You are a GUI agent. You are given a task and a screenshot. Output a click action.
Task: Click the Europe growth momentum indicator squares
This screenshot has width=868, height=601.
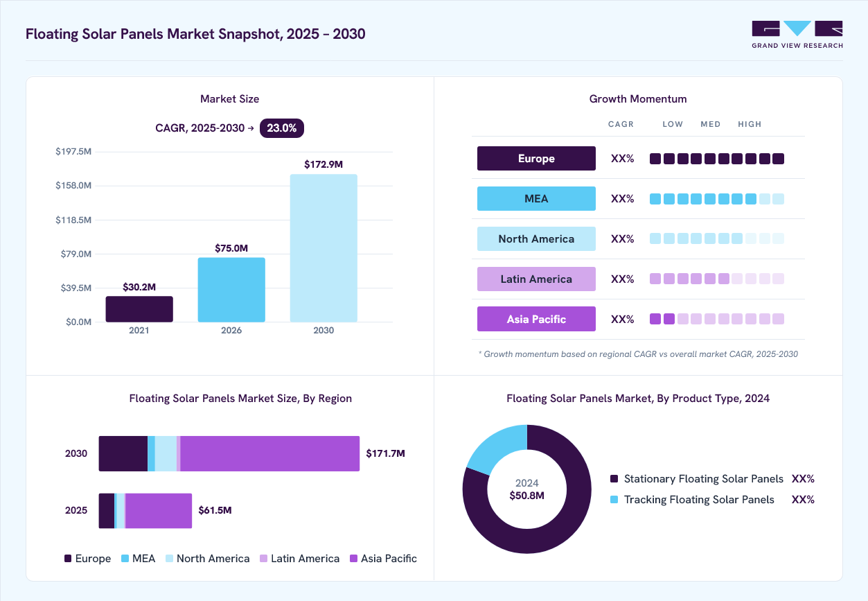click(717, 159)
